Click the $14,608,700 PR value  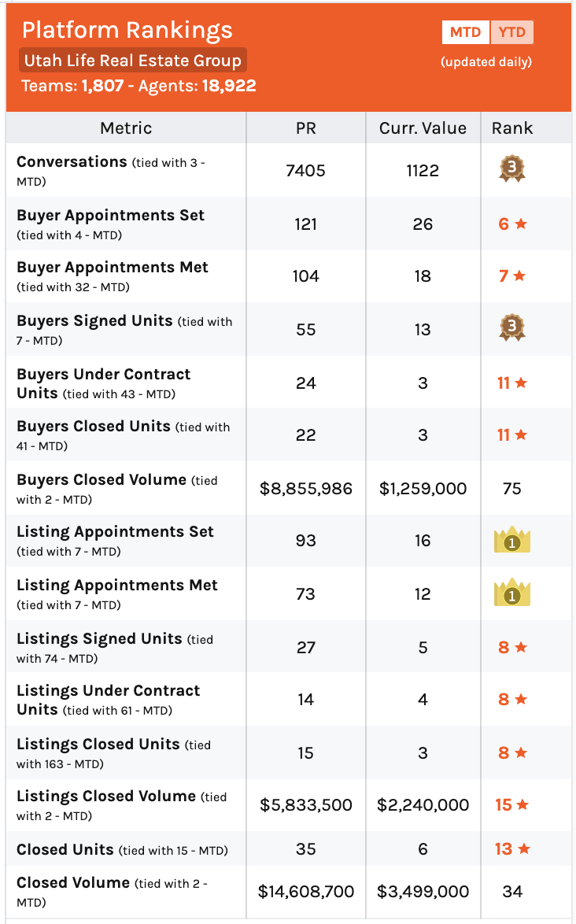305,891
